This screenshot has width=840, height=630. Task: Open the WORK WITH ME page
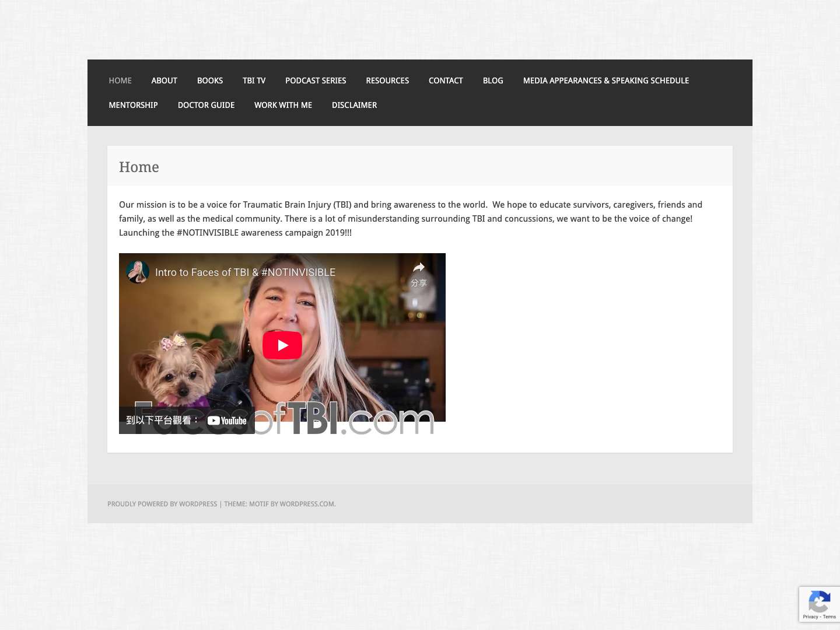283,105
